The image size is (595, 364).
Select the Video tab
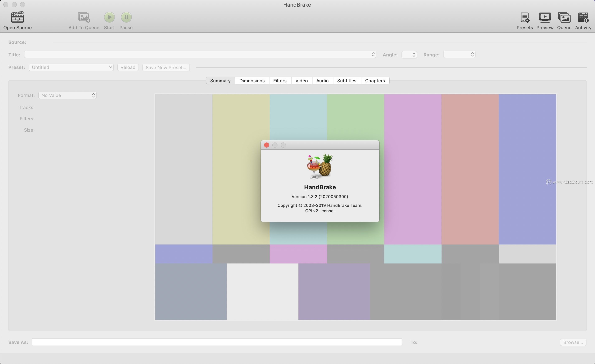click(x=301, y=81)
